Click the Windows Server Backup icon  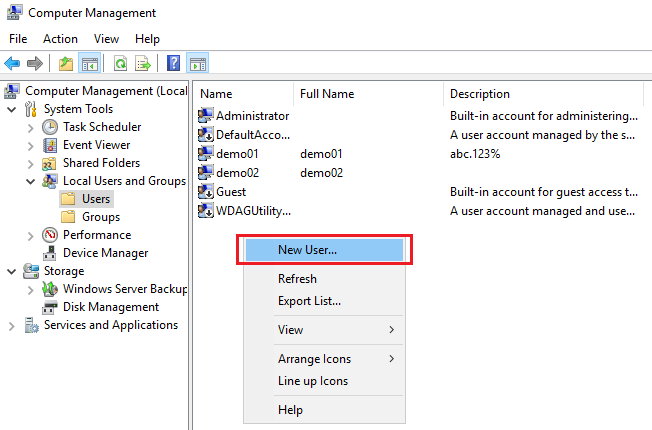click(x=50, y=289)
